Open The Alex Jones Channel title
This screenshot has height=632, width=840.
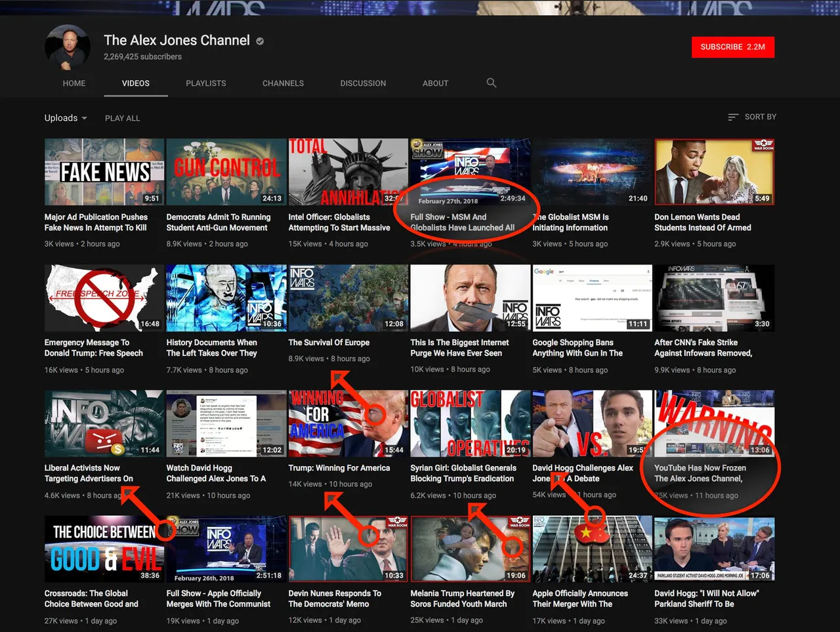(x=177, y=40)
